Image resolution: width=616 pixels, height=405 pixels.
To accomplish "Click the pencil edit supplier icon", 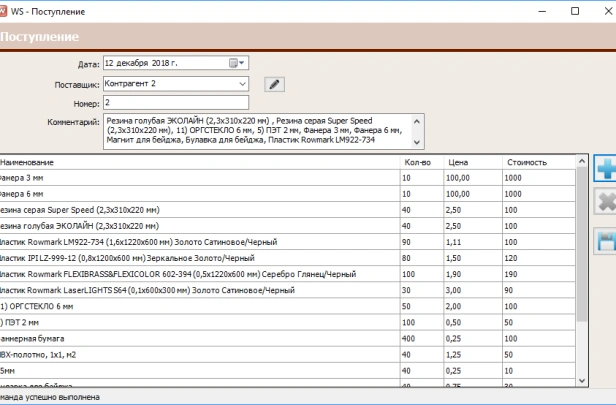I will coord(275,84).
